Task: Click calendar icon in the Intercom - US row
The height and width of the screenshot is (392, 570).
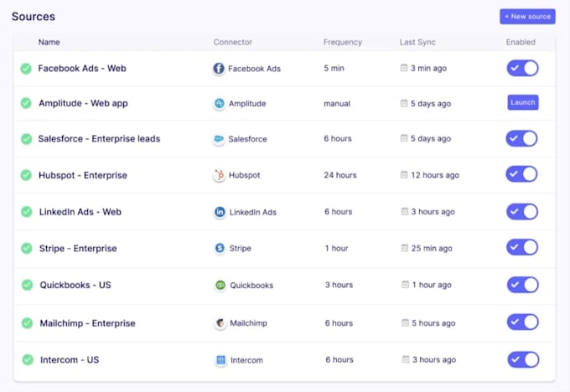Action: [x=406, y=359]
